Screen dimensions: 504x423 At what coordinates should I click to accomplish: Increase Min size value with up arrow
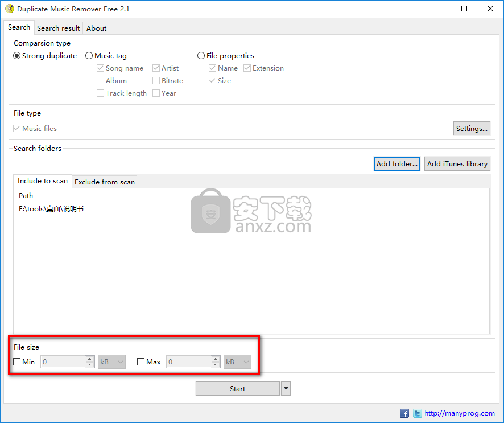[x=90, y=359]
